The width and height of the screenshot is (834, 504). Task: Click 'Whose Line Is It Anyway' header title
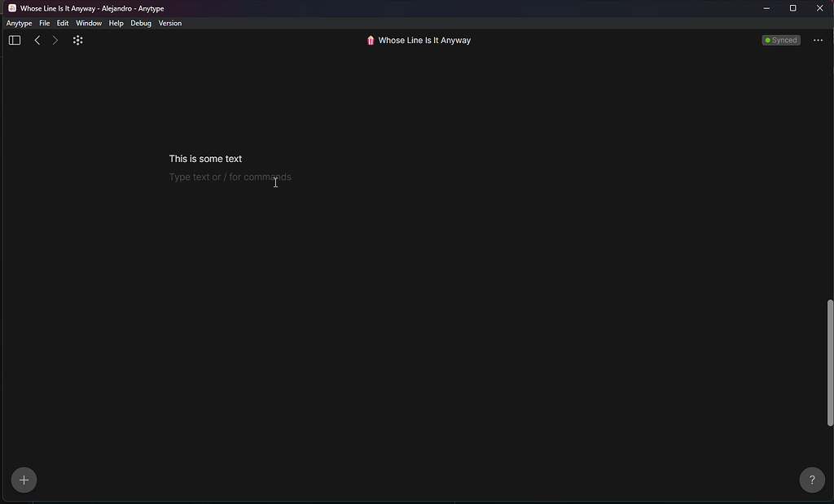(x=424, y=41)
